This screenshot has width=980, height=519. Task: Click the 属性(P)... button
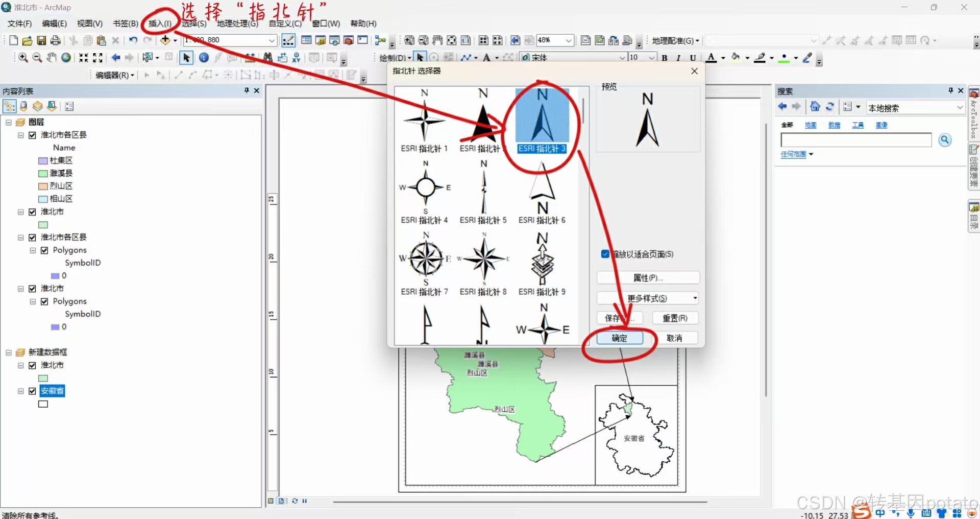tap(648, 278)
